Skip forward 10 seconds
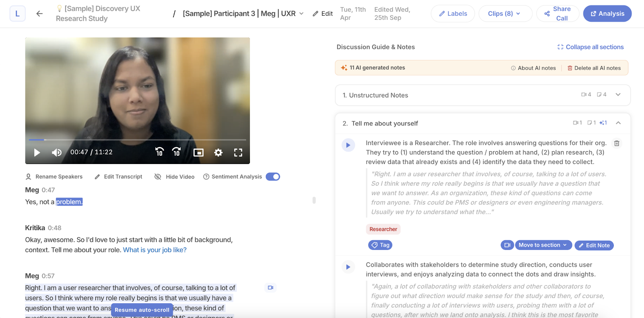 176,152
